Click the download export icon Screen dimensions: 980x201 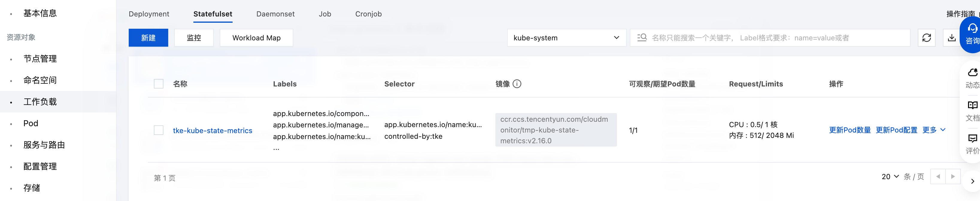coord(951,38)
